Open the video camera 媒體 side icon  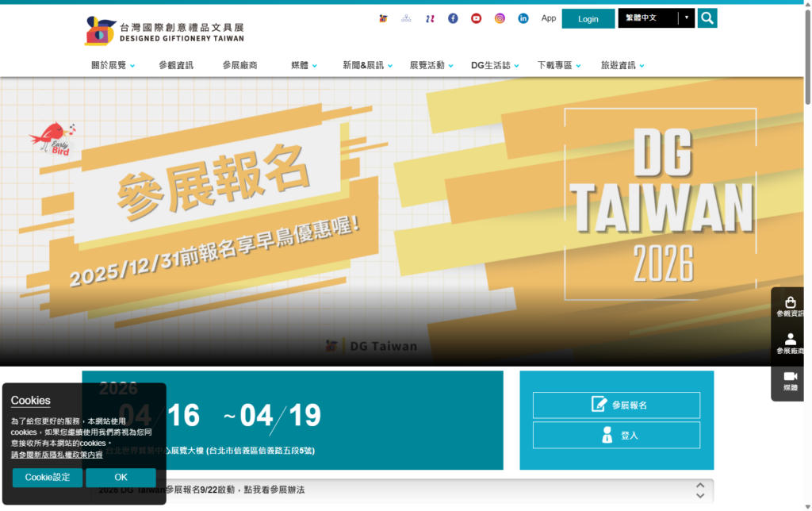pos(790,381)
